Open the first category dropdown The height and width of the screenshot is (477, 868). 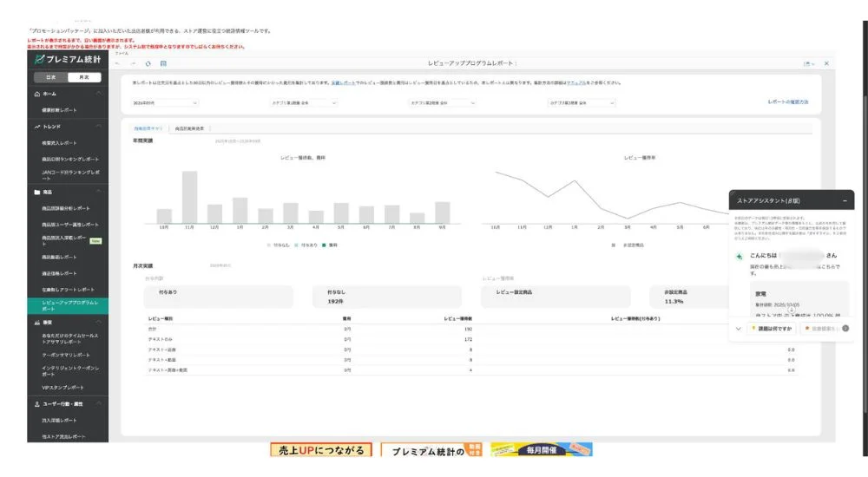[303, 103]
